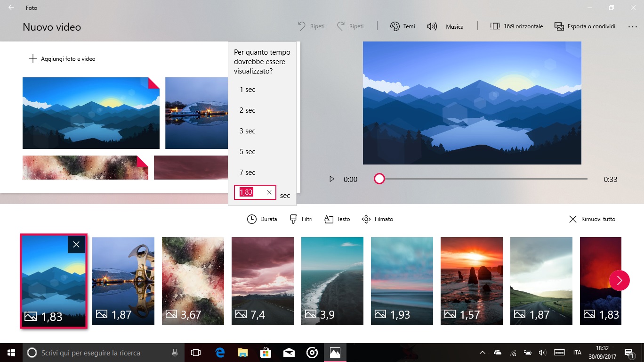The image size is (644, 362).
Task: Open the touch keyboard tray icon
Action: point(559,353)
